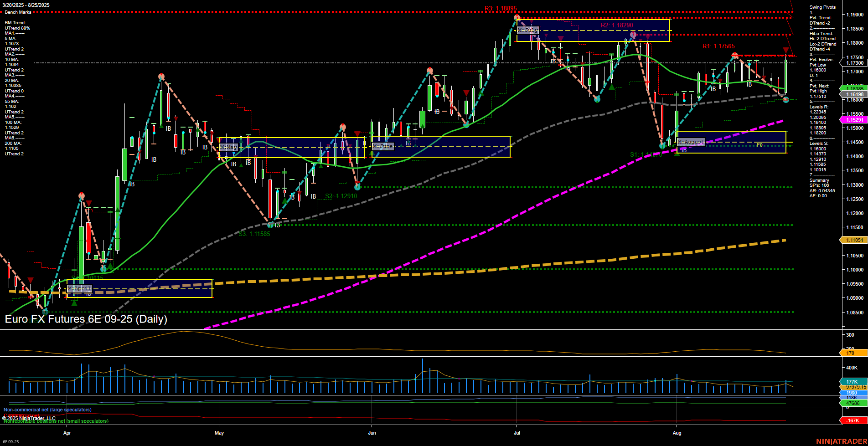Screen dimensions: 868x446
Task: Click the Euro FX Futures 6E 09-25 (Daily) title
Action: pyautogui.click(x=87, y=320)
